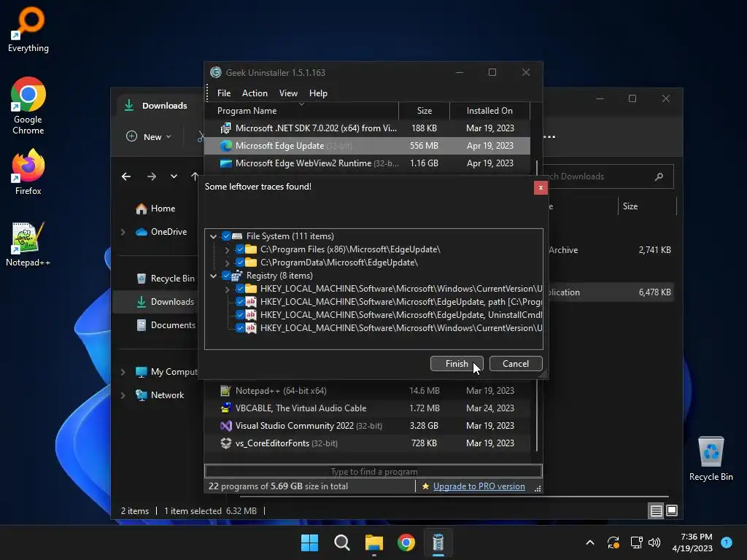Click Notepad++ icon in program list

pos(226,391)
